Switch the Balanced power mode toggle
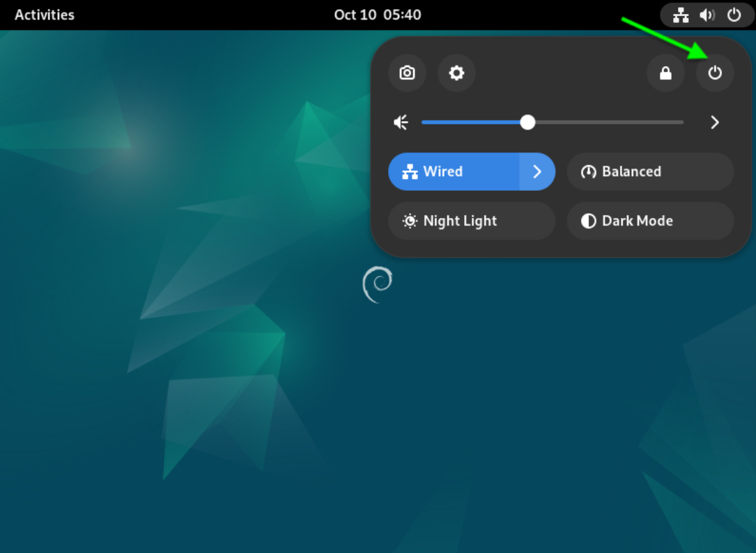 pyautogui.click(x=650, y=171)
